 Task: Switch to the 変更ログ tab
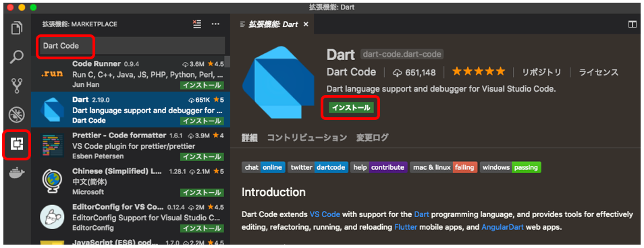(x=372, y=137)
